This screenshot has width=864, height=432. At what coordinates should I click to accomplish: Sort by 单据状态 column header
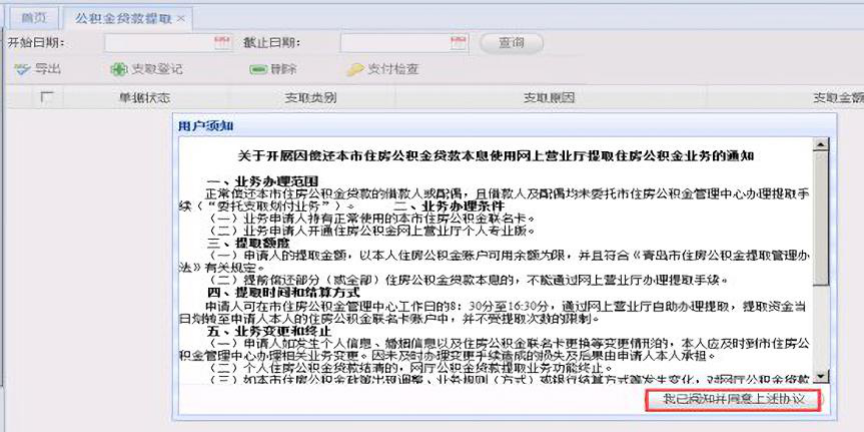coord(144,98)
